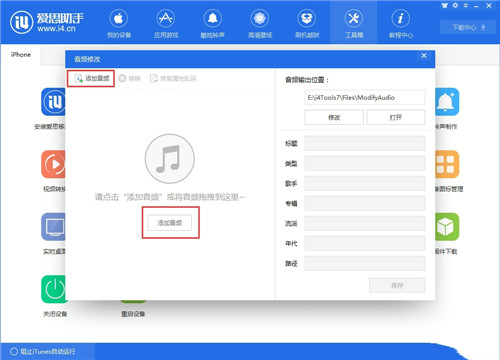Open the Flash & Jailbreak (刷机越狱) box icon
500x360 pixels.
[307, 19]
